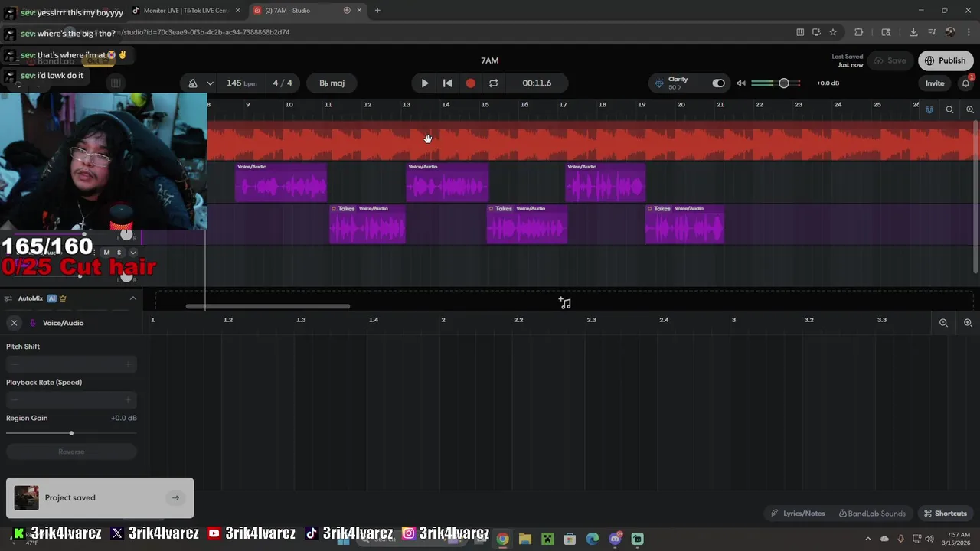The height and width of the screenshot is (551, 980).
Task: Zoom in the track timeline
Action: click(x=970, y=109)
